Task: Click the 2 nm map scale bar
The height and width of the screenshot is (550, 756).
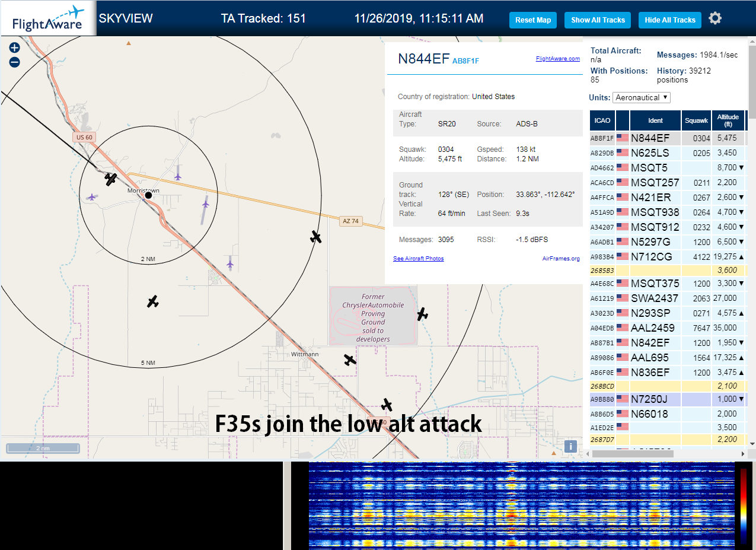Action: [x=43, y=449]
